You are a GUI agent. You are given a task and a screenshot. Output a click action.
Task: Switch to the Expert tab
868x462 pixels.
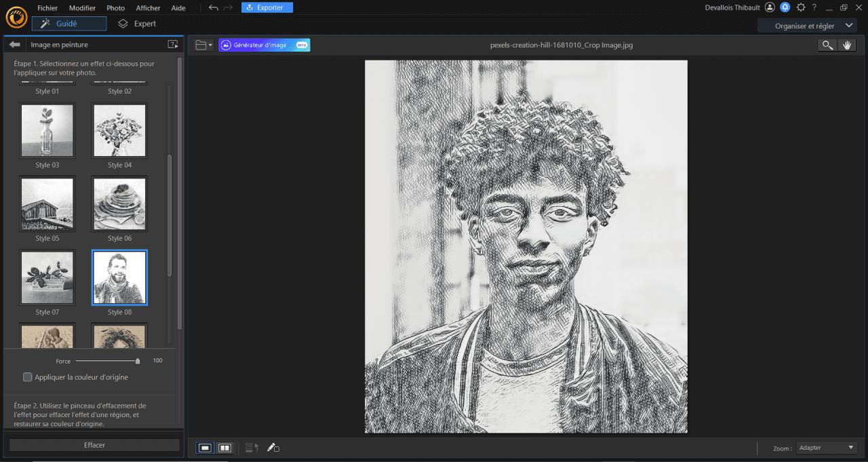pos(138,22)
